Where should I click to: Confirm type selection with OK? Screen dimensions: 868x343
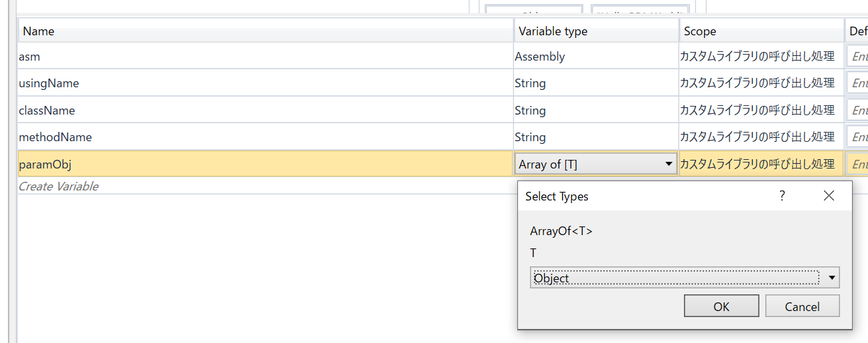(721, 306)
